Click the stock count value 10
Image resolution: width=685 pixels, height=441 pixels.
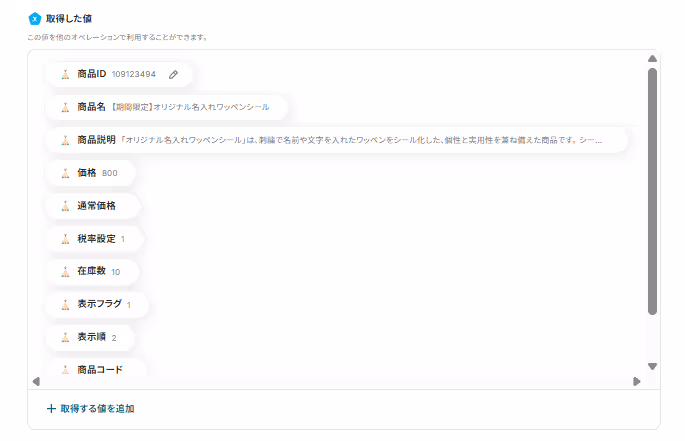pyautogui.click(x=115, y=272)
